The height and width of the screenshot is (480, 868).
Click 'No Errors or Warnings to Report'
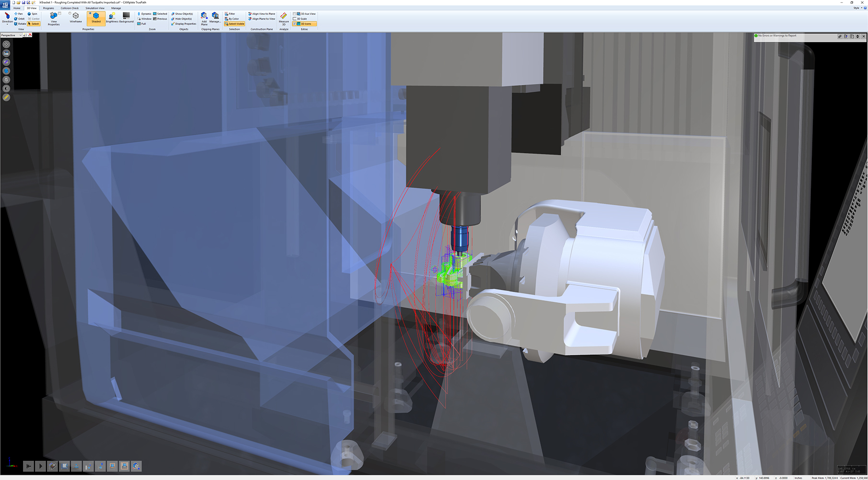pos(777,35)
